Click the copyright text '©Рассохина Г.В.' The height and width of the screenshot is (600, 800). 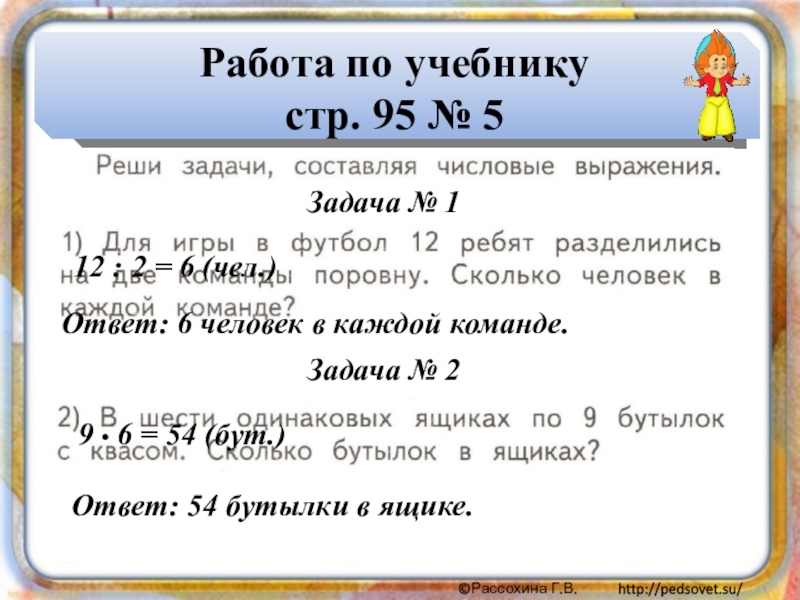(x=517, y=589)
